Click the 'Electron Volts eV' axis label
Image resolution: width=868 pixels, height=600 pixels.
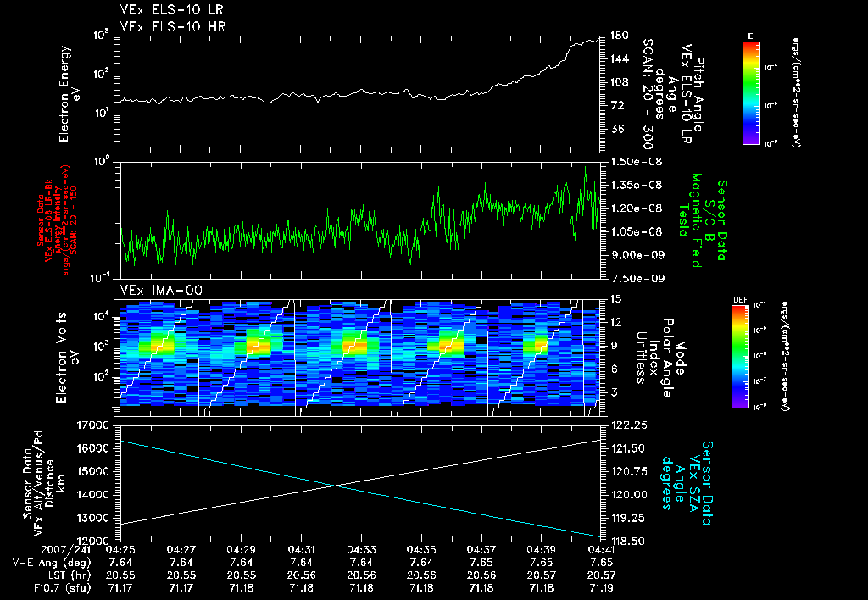67,357
